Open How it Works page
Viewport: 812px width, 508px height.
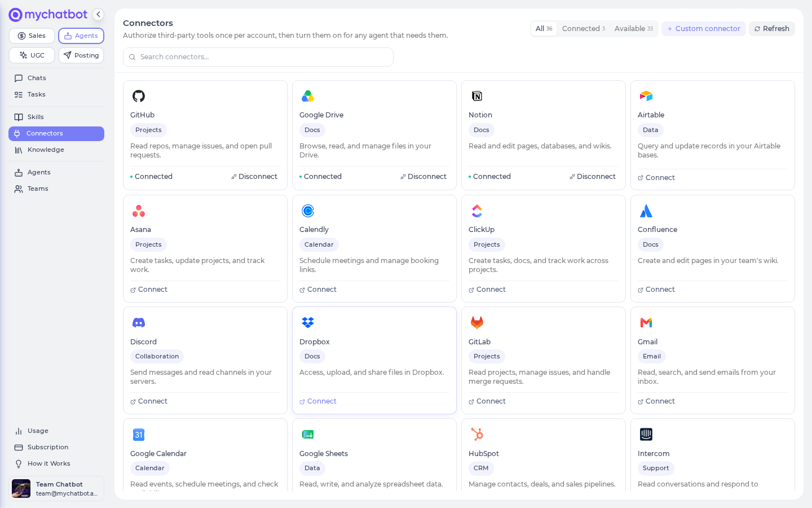56,463
